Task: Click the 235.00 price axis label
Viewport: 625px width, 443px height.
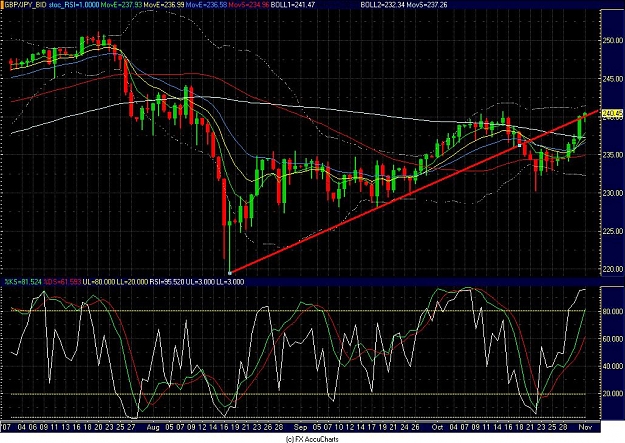Action: 613,155
